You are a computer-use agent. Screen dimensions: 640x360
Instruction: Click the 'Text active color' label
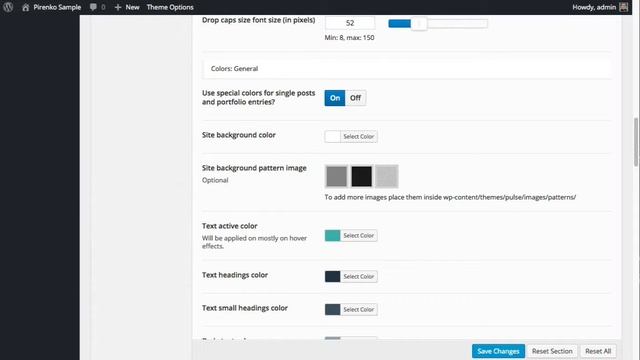[229, 226]
